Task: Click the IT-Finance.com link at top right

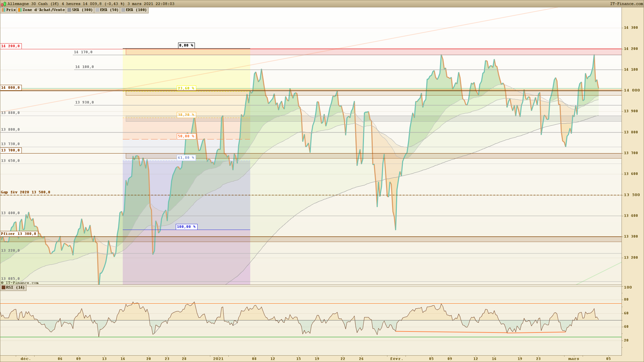Action: [626, 4]
